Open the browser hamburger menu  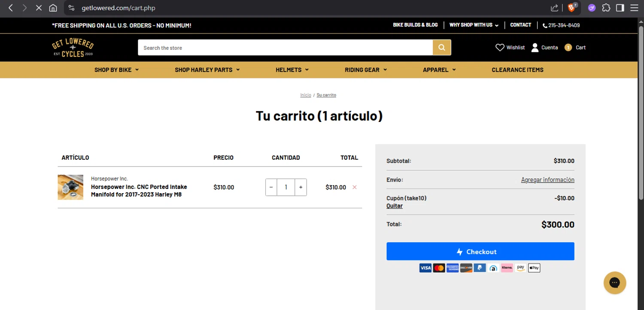point(634,8)
